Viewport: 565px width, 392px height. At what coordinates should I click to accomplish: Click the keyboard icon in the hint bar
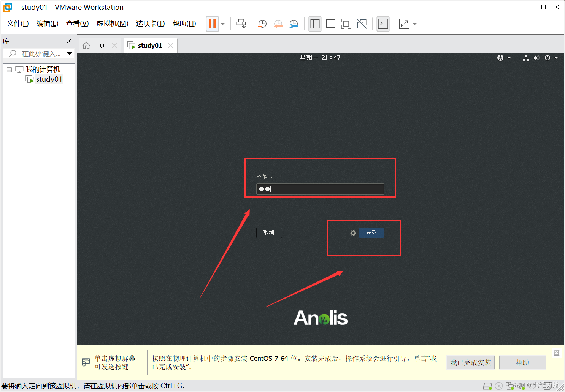click(x=86, y=362)
